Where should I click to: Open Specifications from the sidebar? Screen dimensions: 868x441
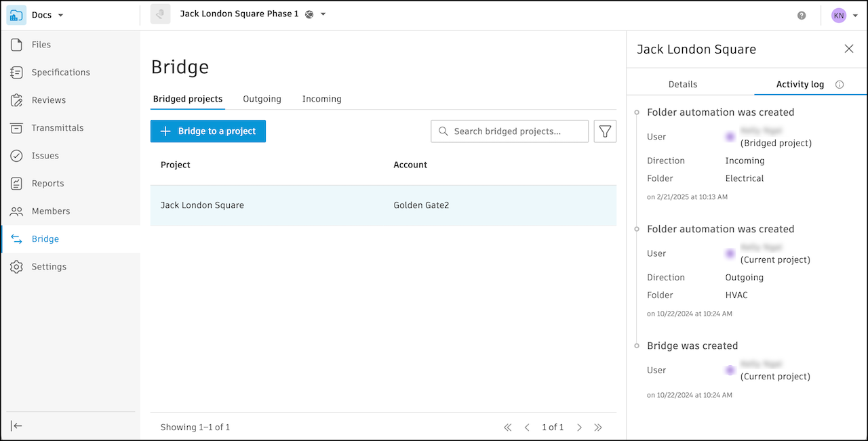17,72
